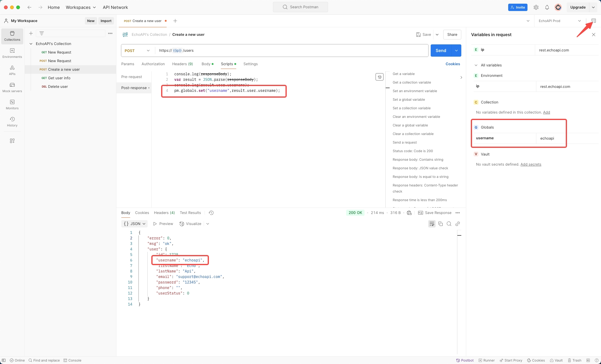Open the Send button dropdown arrow

tap(456, 51)
